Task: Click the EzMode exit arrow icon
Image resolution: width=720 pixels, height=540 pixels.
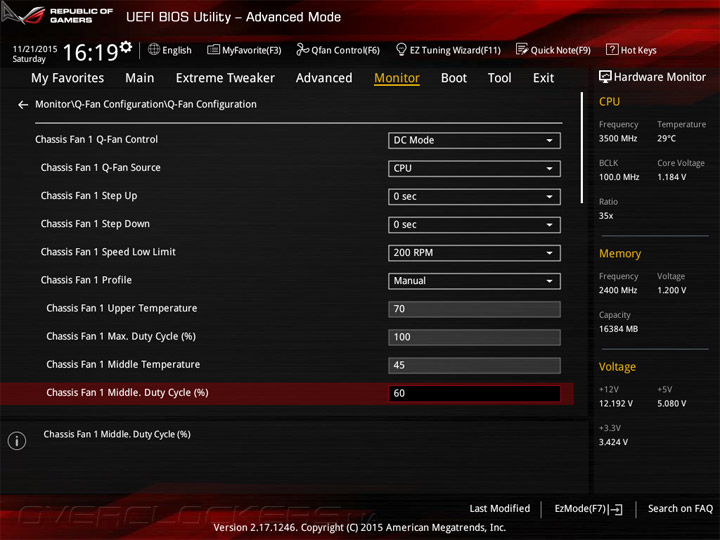Action: [x=616, y=509]
